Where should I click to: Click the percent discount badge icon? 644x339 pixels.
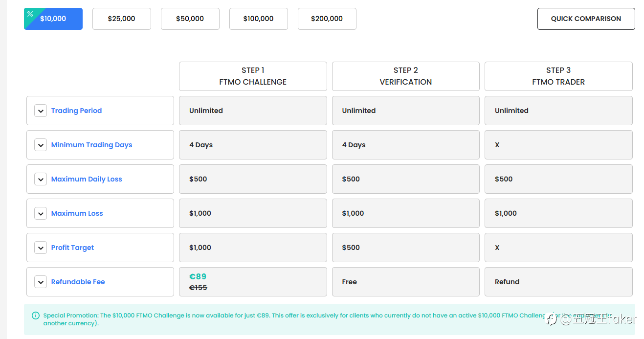pyautogui.click(x=30, y=14)
